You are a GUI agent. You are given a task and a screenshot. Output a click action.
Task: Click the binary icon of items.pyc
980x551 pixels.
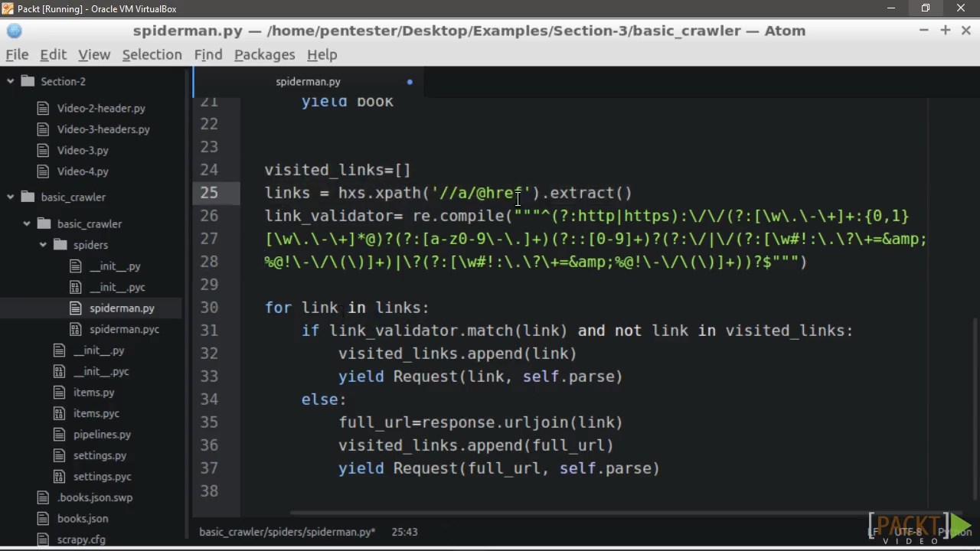(x=60, y=413)
